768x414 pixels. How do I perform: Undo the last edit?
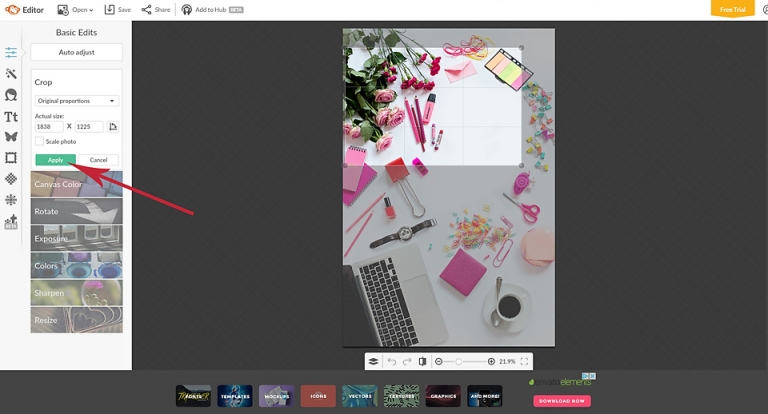tap(392, 362)
